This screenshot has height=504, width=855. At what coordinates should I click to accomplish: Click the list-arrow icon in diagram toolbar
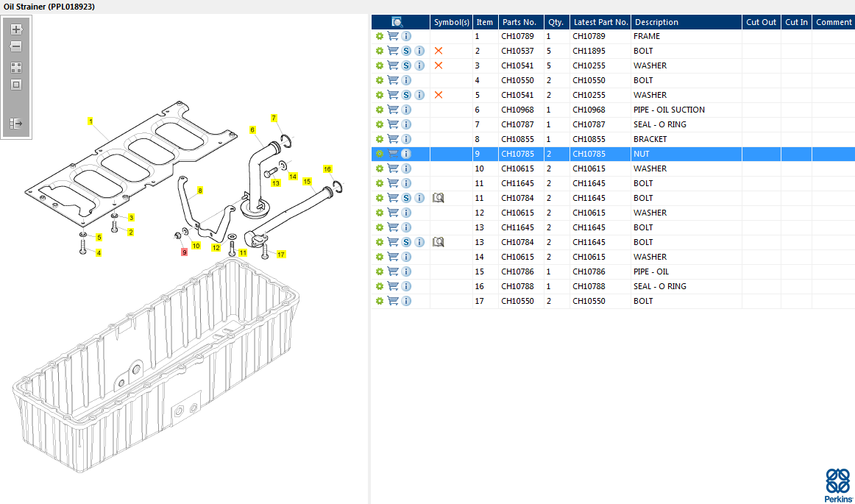pos(16,124)
